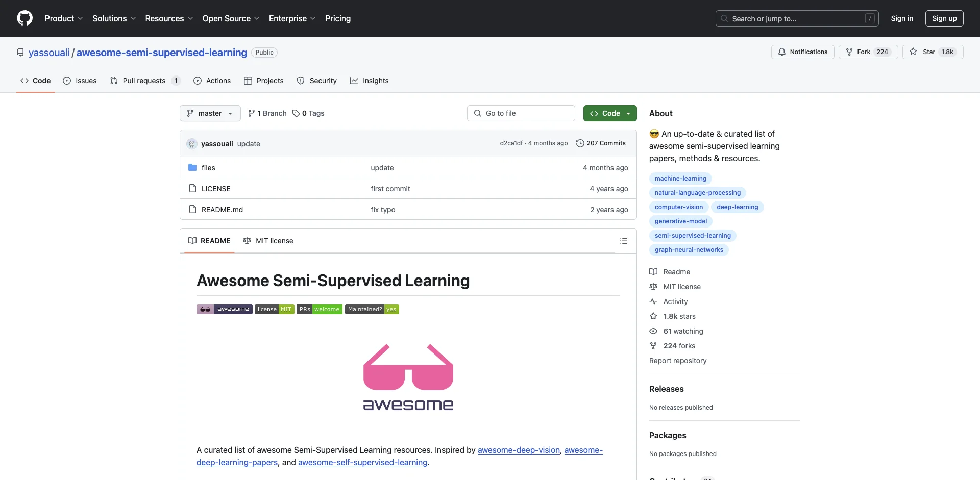Select the generative-model topic tag
The height and width of the screenshot is (480, 980).
pos(681,221)
